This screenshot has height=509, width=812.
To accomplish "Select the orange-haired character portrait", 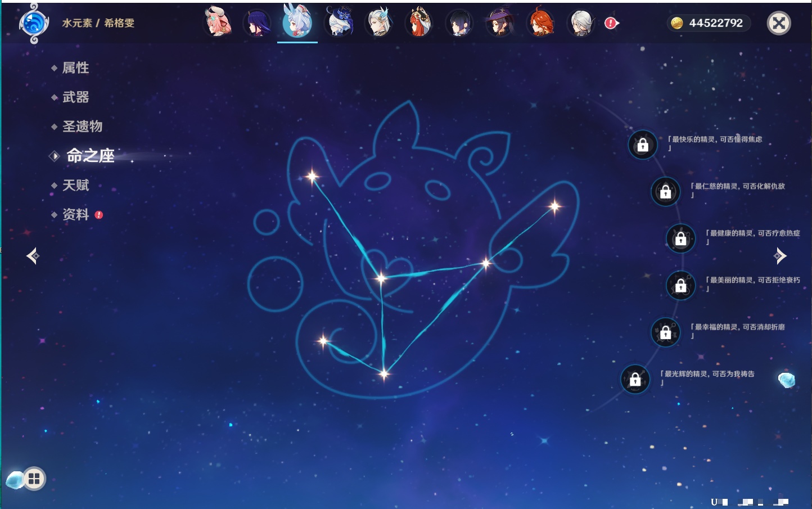I will (540, 22).
